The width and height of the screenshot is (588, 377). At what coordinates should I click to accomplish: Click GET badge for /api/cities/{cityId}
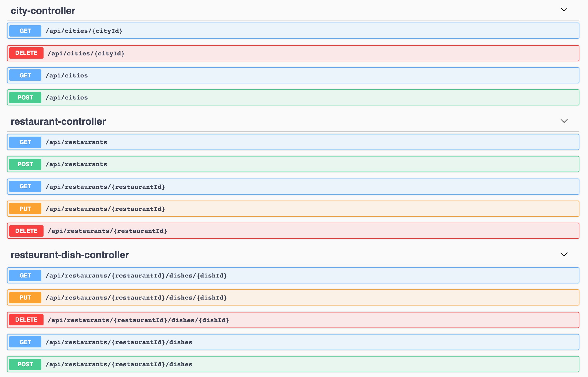click(25, 31)
